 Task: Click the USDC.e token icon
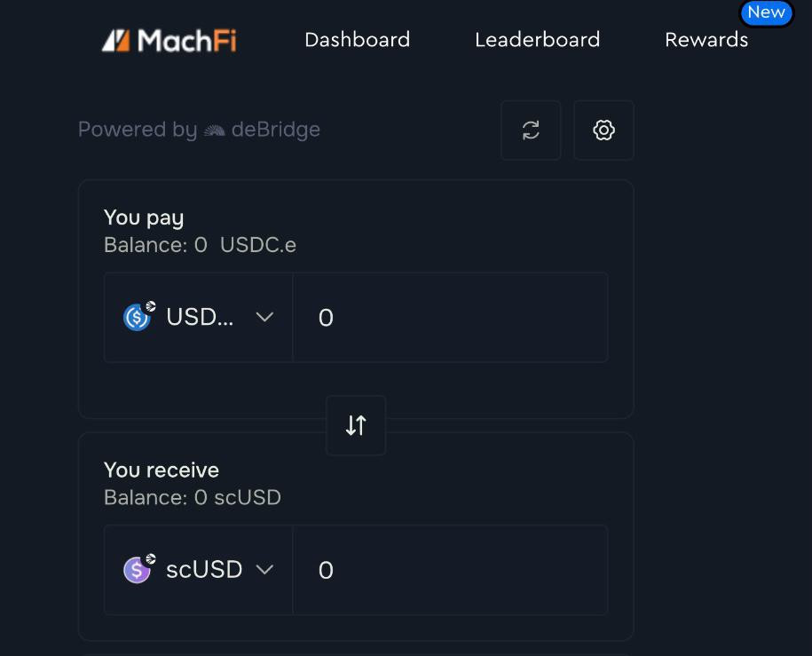click(138, 317)
